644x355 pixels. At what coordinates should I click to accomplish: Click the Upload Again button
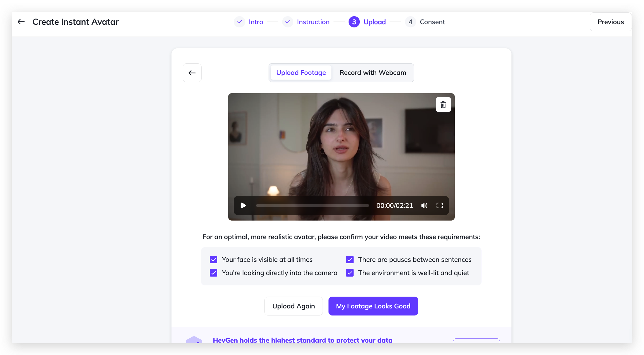293,306
